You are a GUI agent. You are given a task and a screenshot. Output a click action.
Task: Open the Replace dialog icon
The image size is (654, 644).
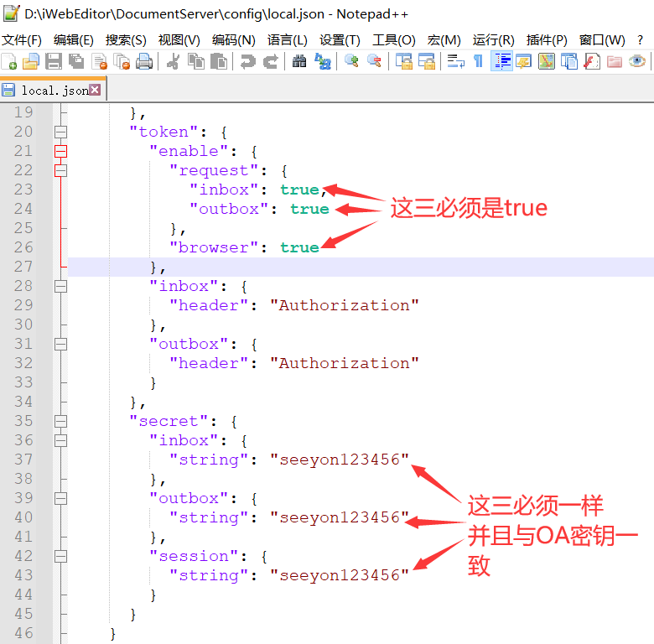click(x=323, y=61)
